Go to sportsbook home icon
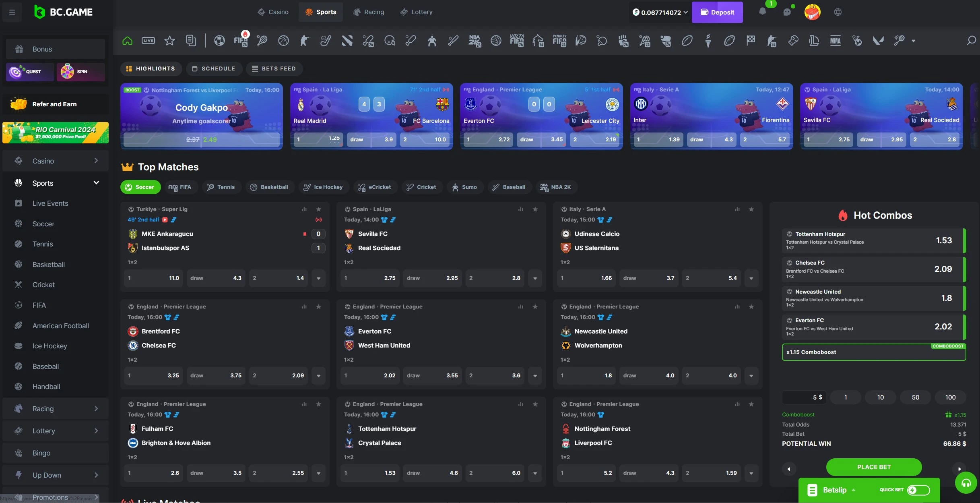 pyautogui.click(x=127, y=40)
